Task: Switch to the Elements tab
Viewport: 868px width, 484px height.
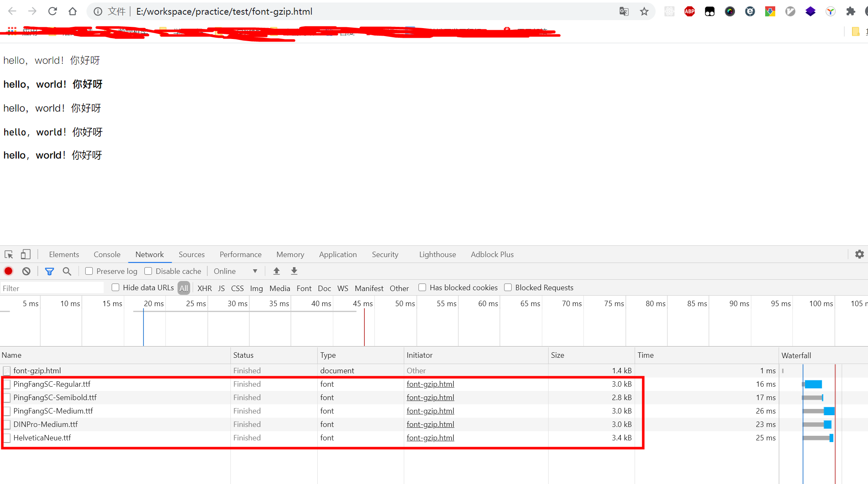Action: [64, 254]
